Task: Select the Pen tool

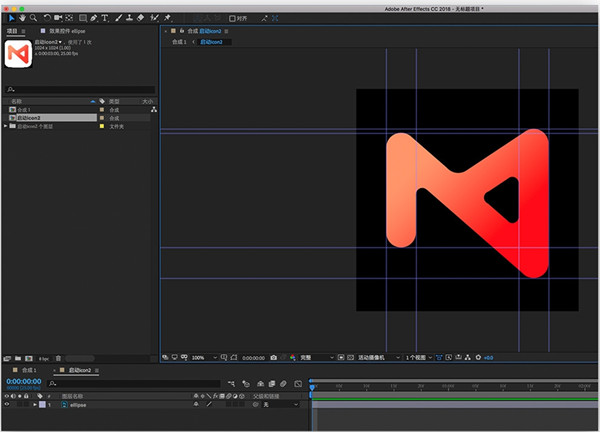Action: [x=93, y=17]
